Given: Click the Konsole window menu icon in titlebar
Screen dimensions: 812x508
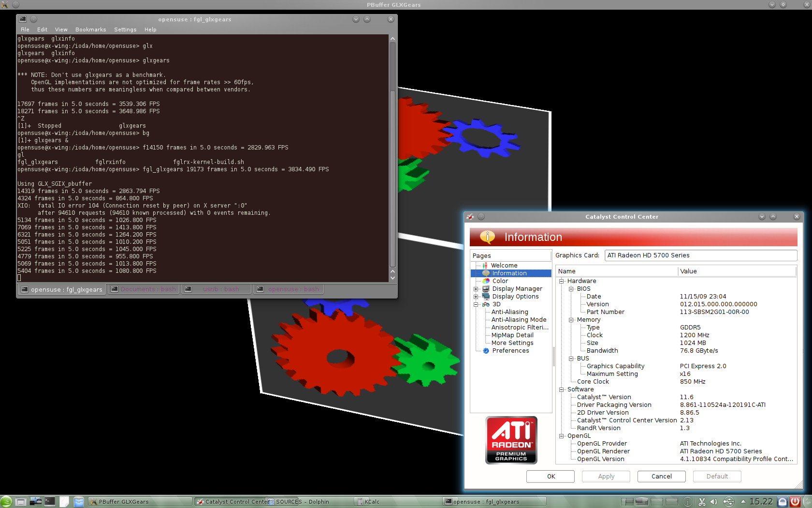Looking at the screenshot, I should [23, 19].
